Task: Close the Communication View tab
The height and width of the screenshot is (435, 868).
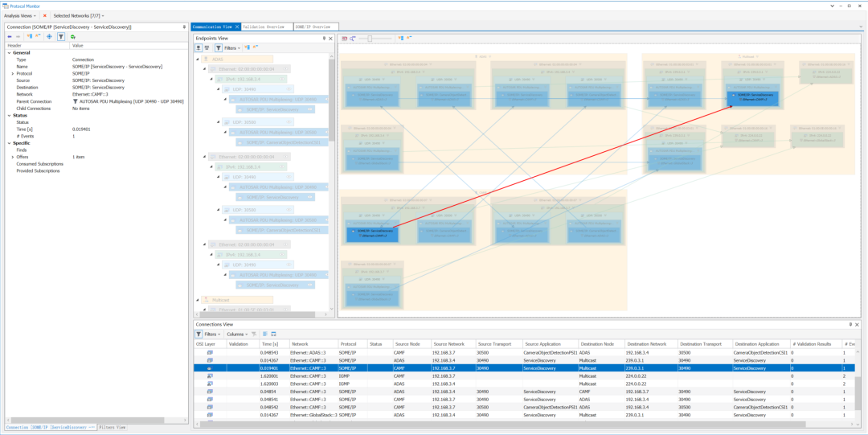Action: (x=237, y=27)
